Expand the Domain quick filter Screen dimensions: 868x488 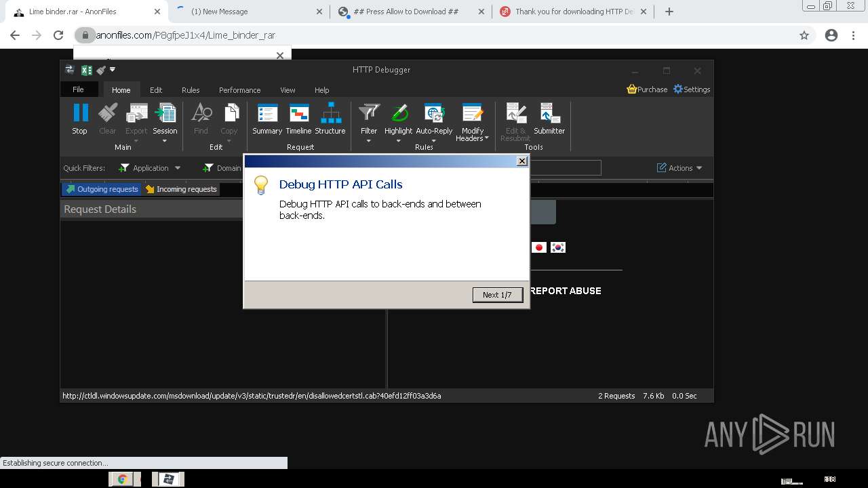tap(222, 168)
